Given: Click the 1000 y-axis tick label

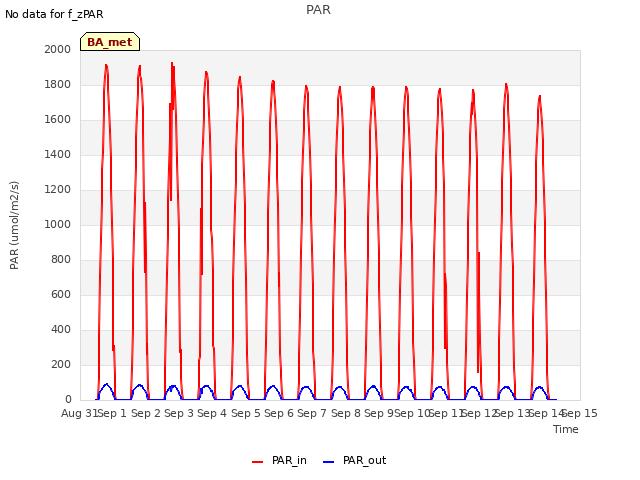Looking at the screenshot, I should [58, 224].
